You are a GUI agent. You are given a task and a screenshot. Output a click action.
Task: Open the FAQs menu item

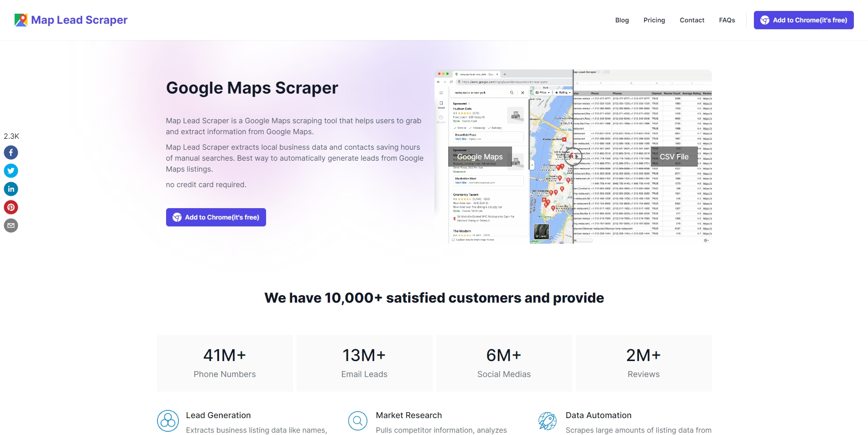tap(727, 20)
